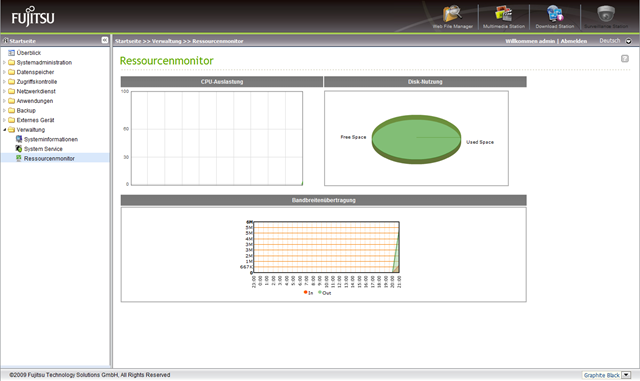The height and width of the screenshot is (381, 640).
Task: Click the green Out legend marker
Action: pos(320,292)
